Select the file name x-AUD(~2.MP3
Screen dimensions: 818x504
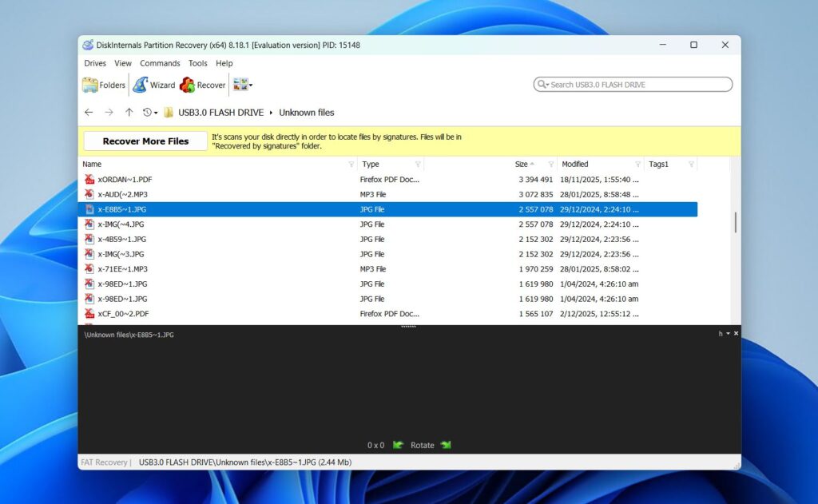point(122,194)
